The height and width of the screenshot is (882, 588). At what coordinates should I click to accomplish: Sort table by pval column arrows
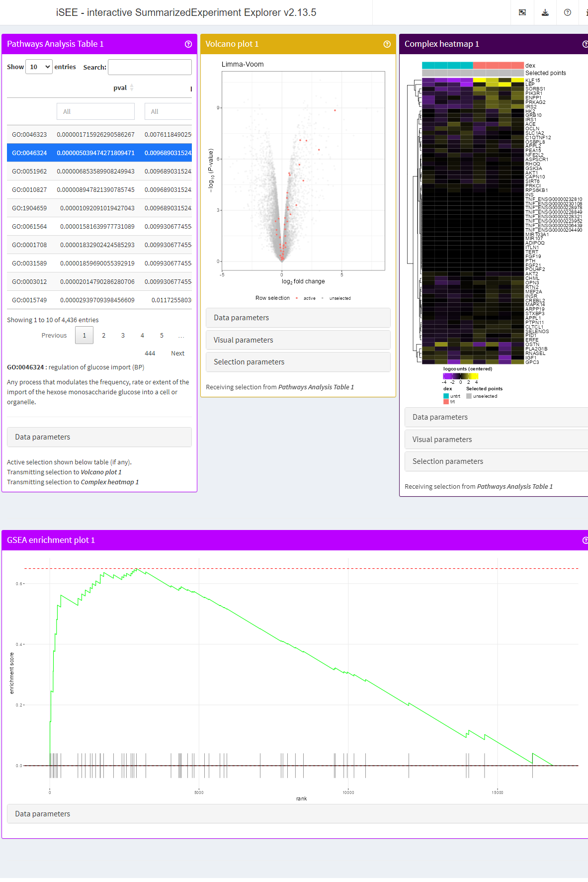(132, 88)
